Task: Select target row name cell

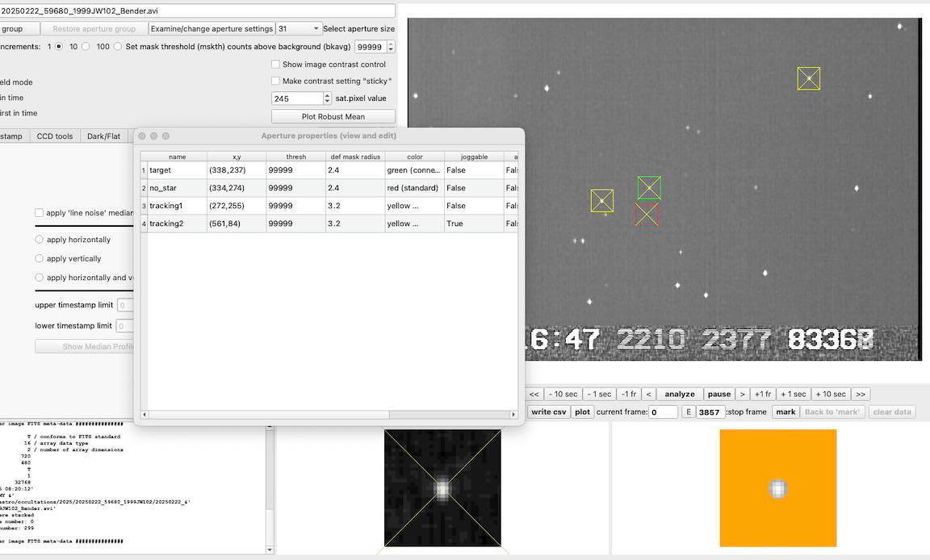Action: 177,170
